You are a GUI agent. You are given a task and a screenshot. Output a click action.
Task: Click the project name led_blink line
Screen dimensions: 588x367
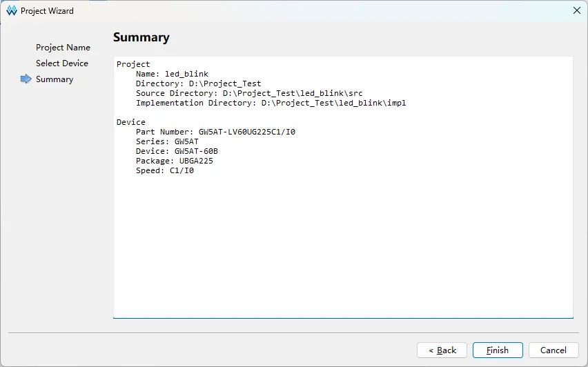tap(172, 74)
